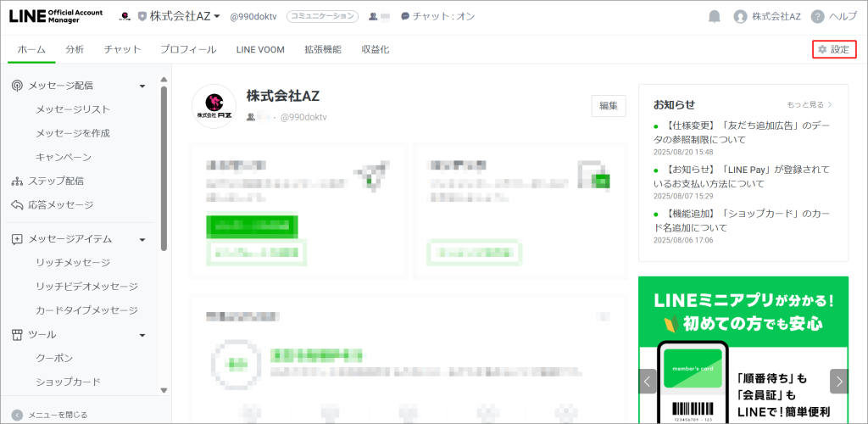868x424 pixels.
Task: Open the LINE VOOM tab
Action: tap(260, 49)
